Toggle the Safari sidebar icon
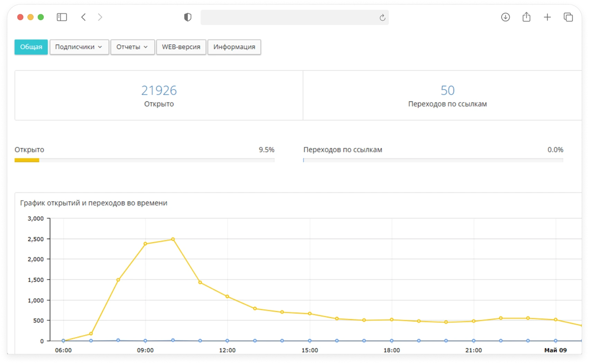The image size is (589, 364). (62, 17)
